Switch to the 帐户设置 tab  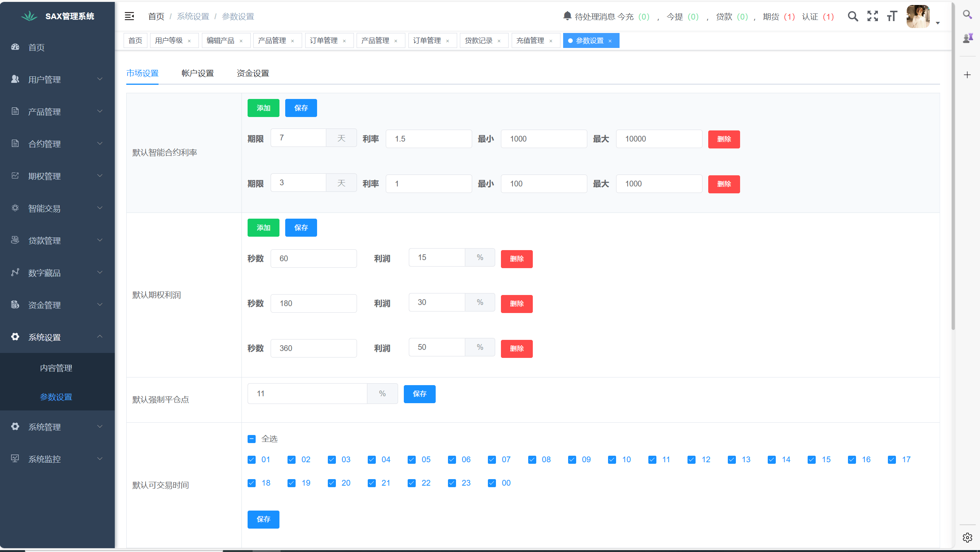198,73
